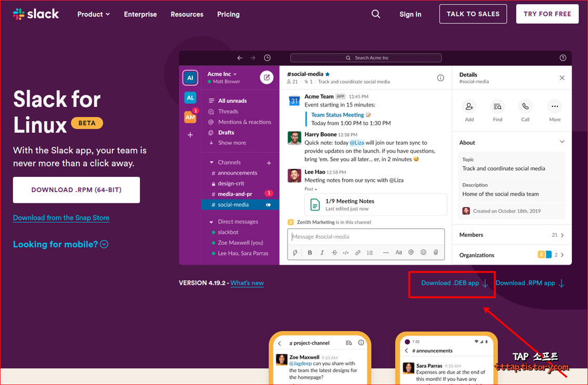This screenshot has height=385, width=588.
Task: Click the emoji smiley icon
Action: (x=423, y=252)
